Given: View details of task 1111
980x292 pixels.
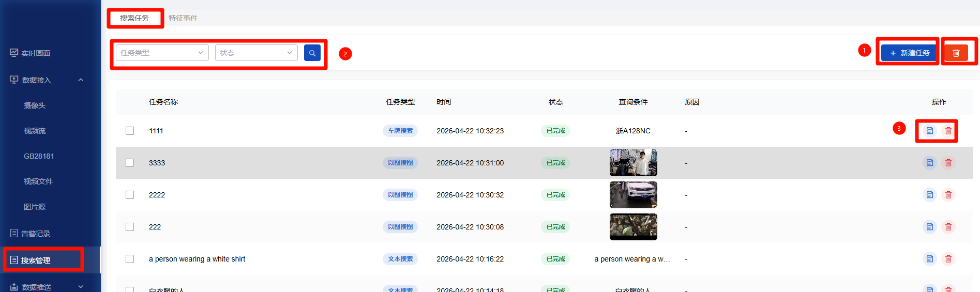Looking at the screenshot, I should tap(930, 131).
